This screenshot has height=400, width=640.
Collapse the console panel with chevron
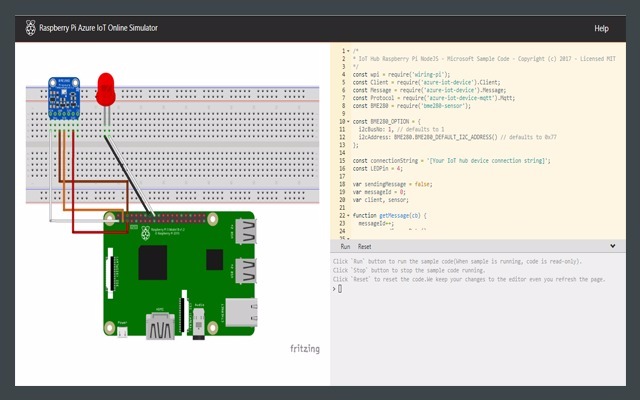click(612, 246)
